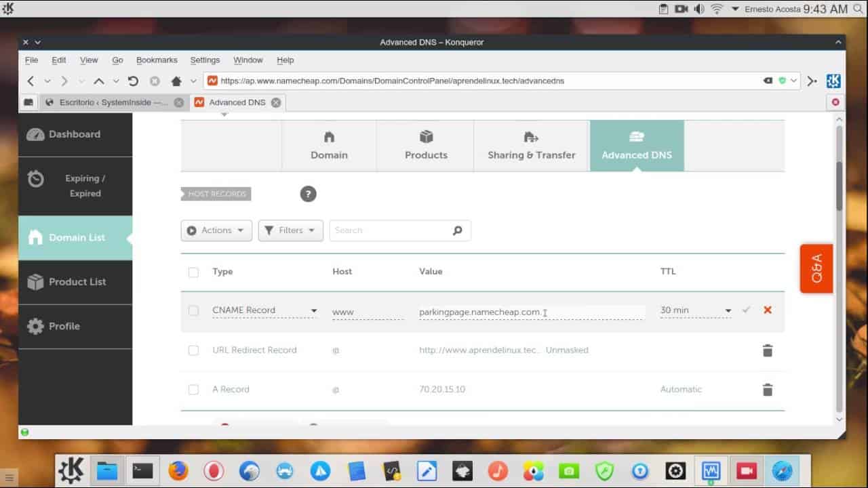Open the music app in the dock
The image size is (868, 488).
[x=498, y=470]
